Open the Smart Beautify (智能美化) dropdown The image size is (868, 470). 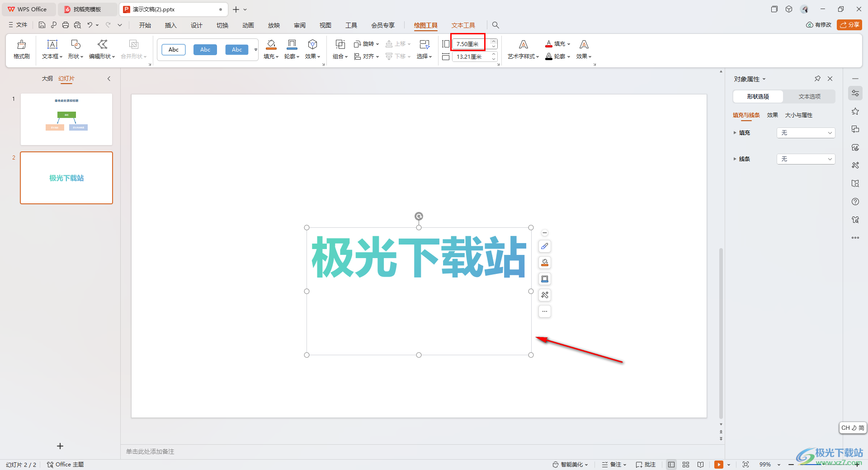click(x=570, y=465)
